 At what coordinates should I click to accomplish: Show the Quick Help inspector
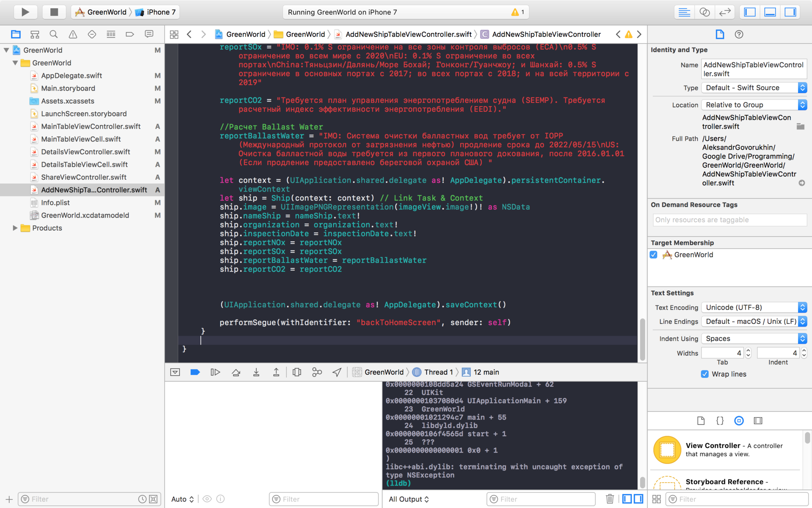tap(739, 34)
